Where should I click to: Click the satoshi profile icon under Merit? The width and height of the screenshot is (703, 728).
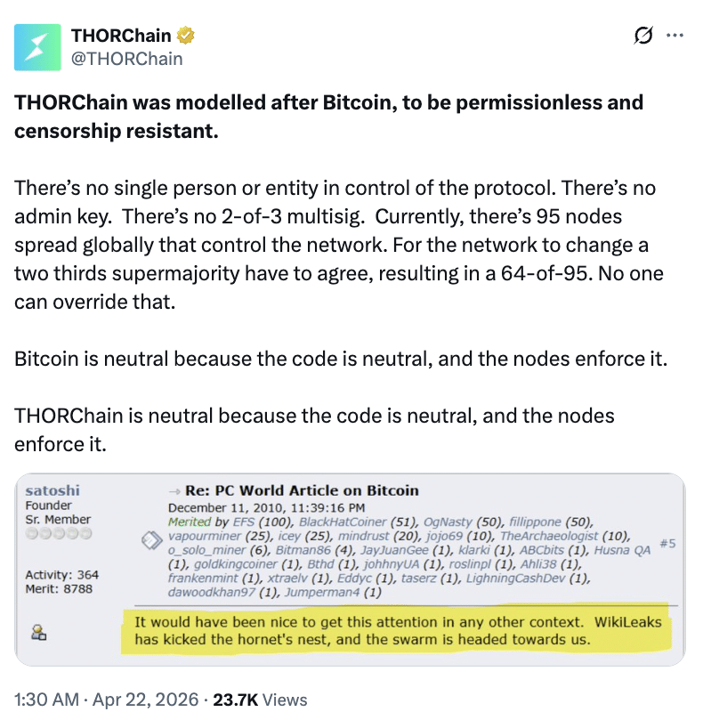point(38,633)
